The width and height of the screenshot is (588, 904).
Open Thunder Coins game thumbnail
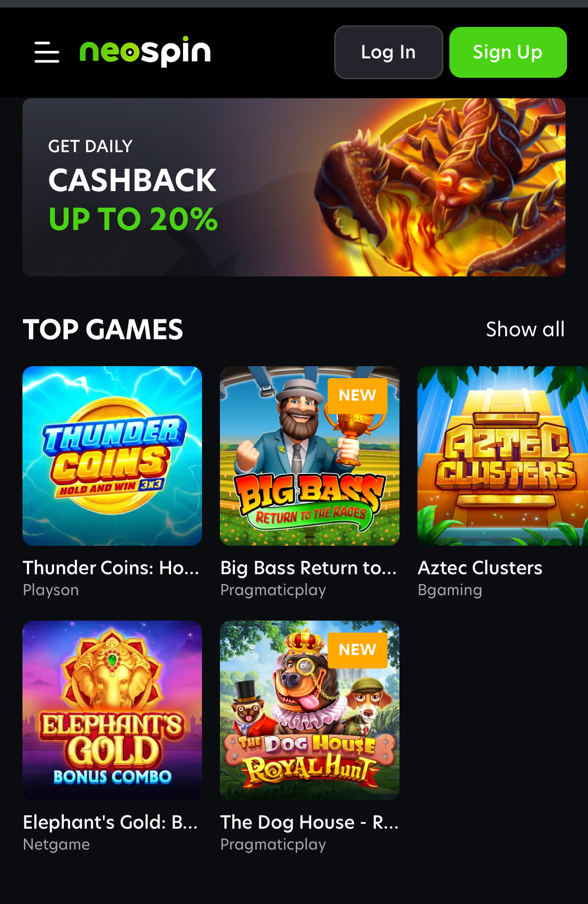point(112,456)
